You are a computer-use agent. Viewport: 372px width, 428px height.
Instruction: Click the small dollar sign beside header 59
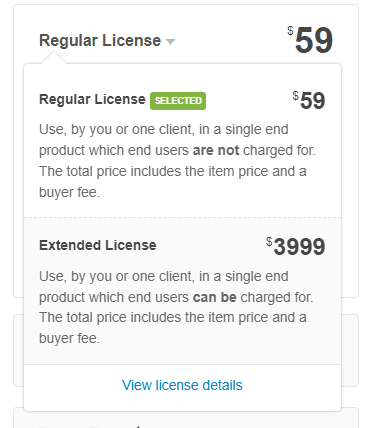click(x=290, y=31)
